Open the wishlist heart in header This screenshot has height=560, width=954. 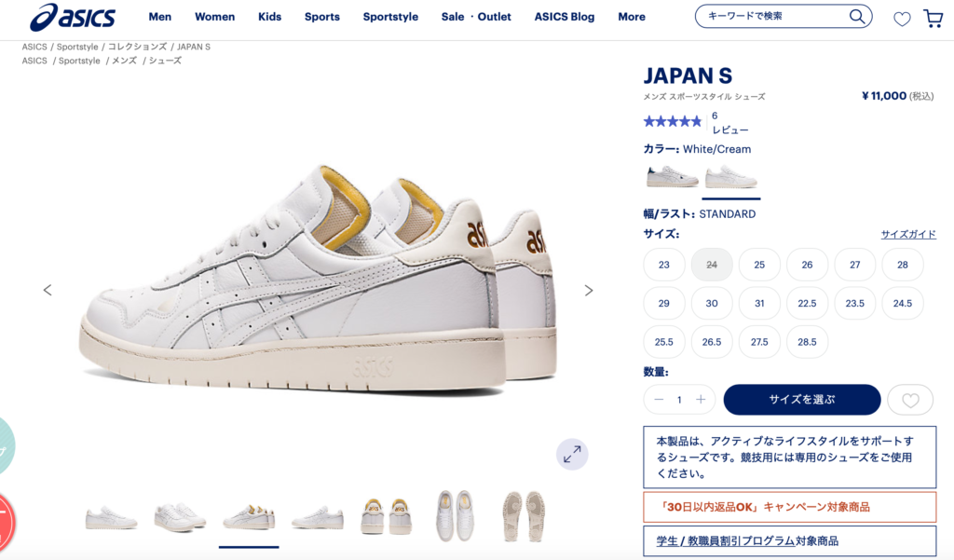pyautogui.click(x=902, y=19)
